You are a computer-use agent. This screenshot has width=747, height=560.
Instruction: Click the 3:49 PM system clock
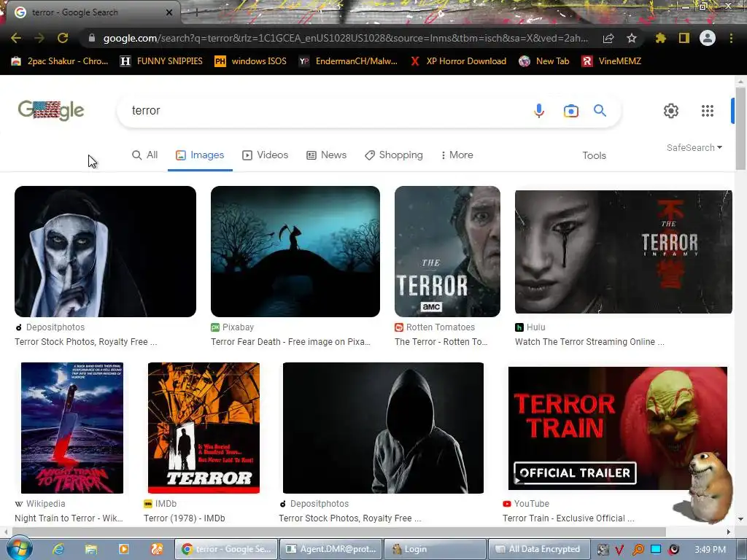(x=710, y=550)
